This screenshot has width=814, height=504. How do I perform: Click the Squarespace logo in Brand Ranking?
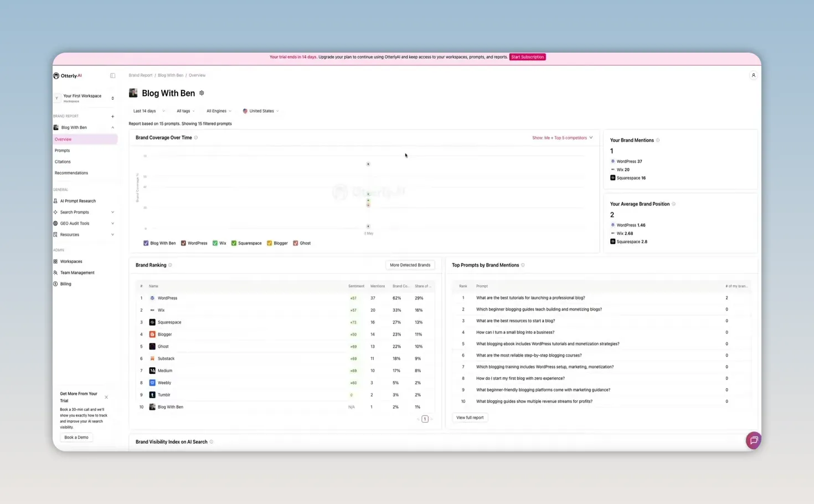[x=152, y=322]
